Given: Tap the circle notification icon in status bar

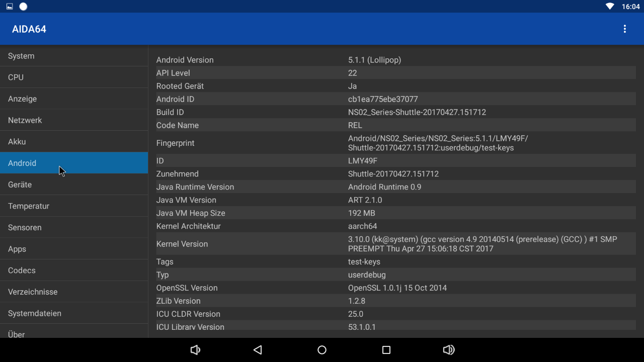Looking at the screenshot, I should [23, 7].
